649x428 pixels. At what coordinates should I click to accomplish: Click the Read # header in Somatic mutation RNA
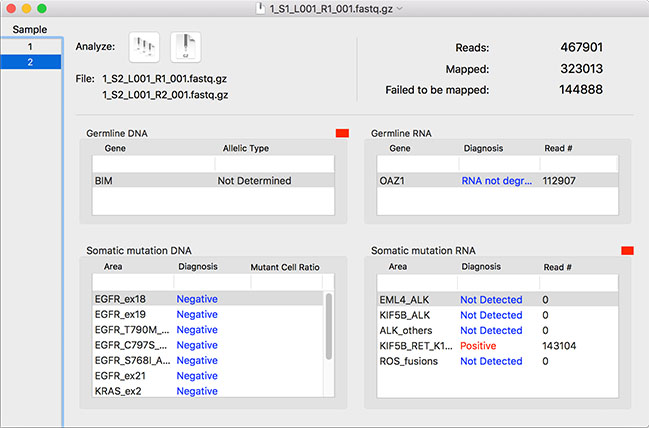(558, 267)
